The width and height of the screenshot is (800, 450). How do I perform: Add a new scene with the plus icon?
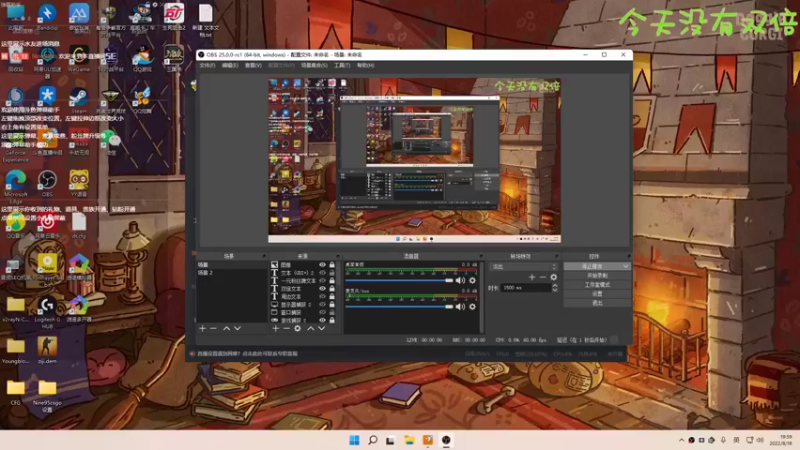[x=203, y=329]
